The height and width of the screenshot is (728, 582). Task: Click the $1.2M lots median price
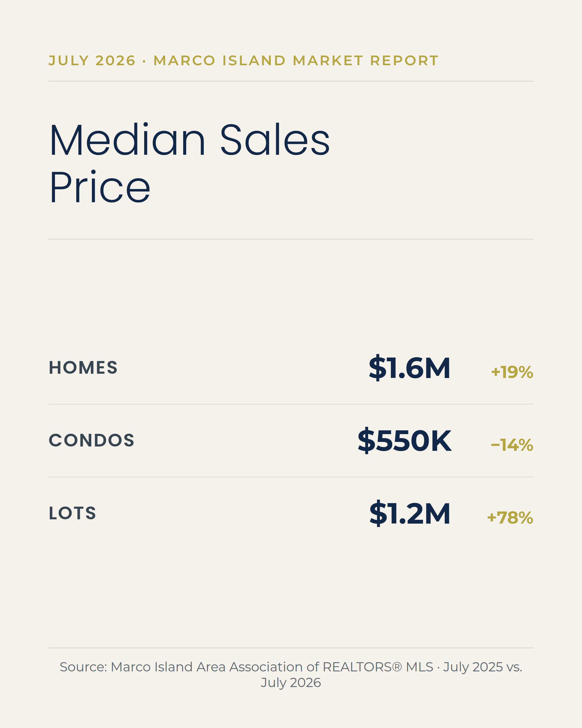click(x=410, y=514)
